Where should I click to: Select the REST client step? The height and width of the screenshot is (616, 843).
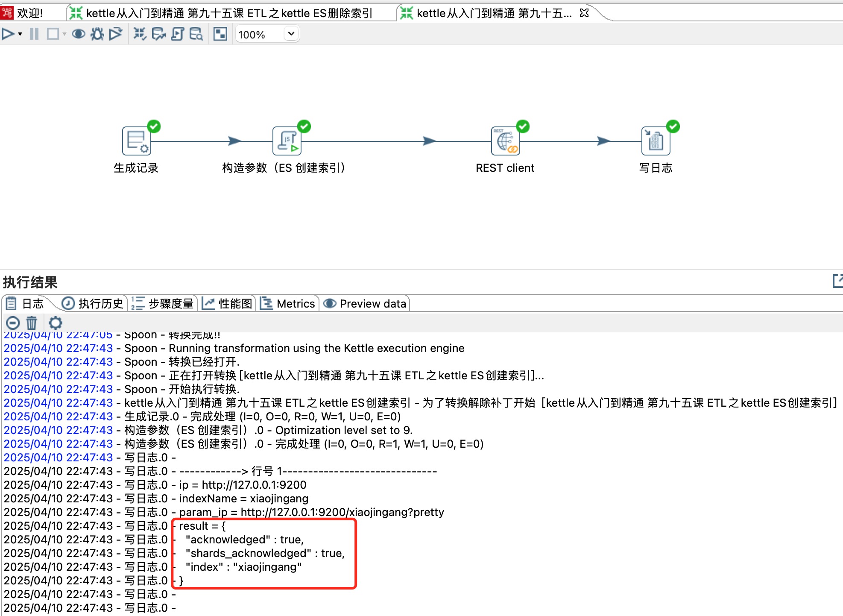505,141
